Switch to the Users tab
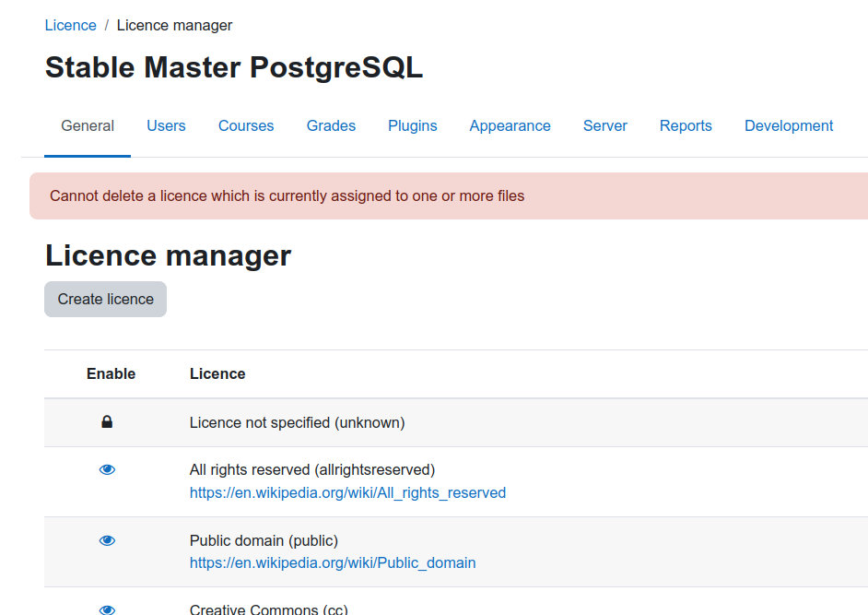868x615 pixels. tap(166, 125)
